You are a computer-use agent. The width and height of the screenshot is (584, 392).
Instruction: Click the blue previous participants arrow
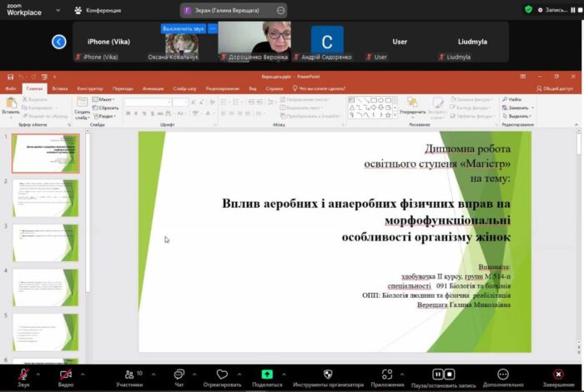click(58, 42)
